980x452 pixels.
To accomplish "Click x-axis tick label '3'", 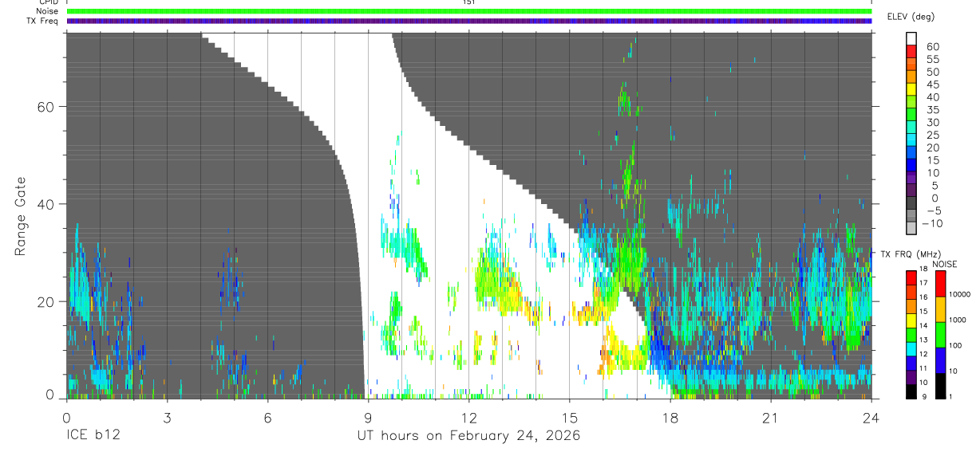I will 167,419.
